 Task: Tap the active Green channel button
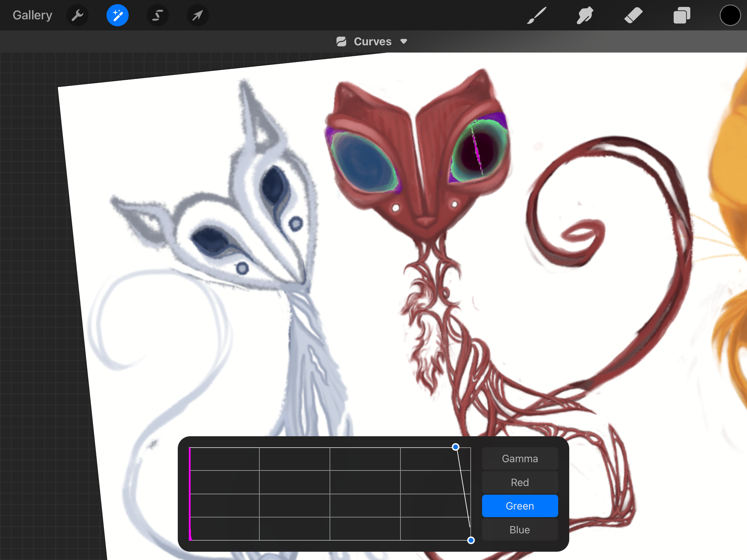click(520, 506)
